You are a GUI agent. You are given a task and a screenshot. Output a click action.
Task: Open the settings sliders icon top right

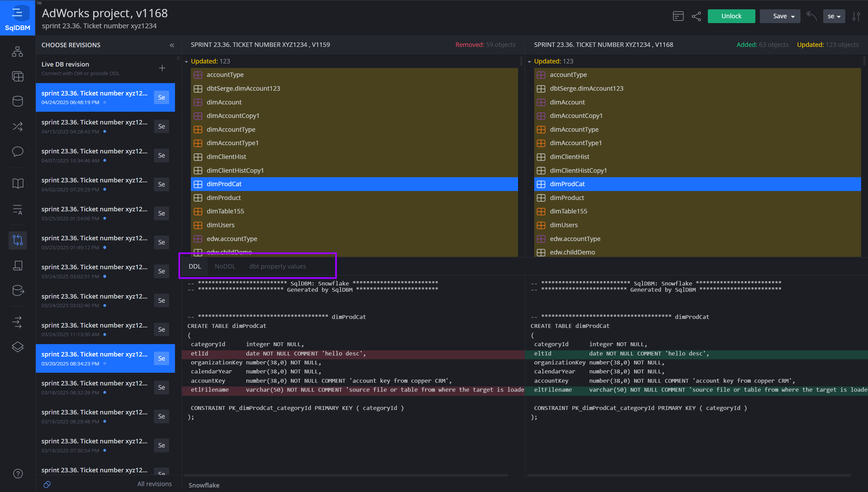[x=857, y=16]
